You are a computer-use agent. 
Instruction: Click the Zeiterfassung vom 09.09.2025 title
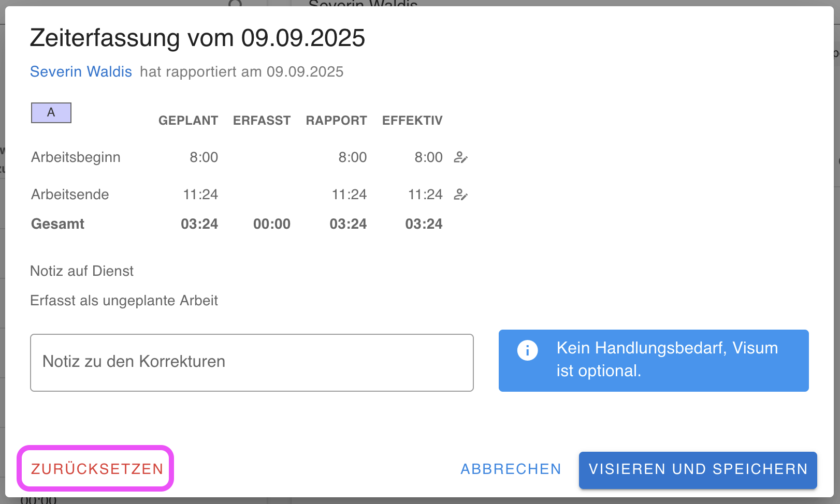pyautogui.click(x=197, y=38)
